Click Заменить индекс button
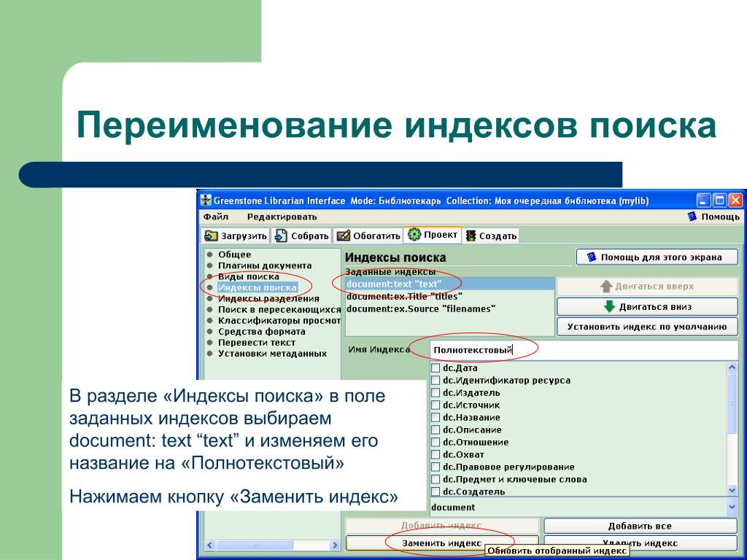This screenshot has height=560, width=747. click(x=441, y=542)
